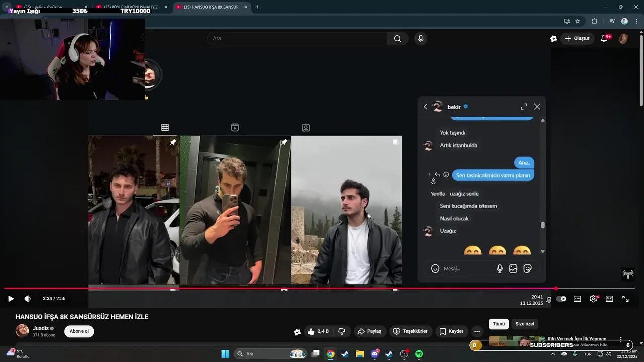
Task: Open the player settings gear
Action: [x=594, y=299]
